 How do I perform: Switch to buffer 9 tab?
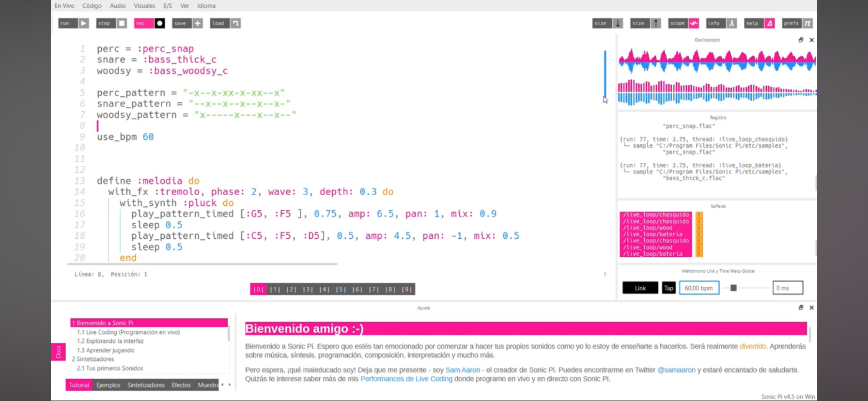coord(407,289)
